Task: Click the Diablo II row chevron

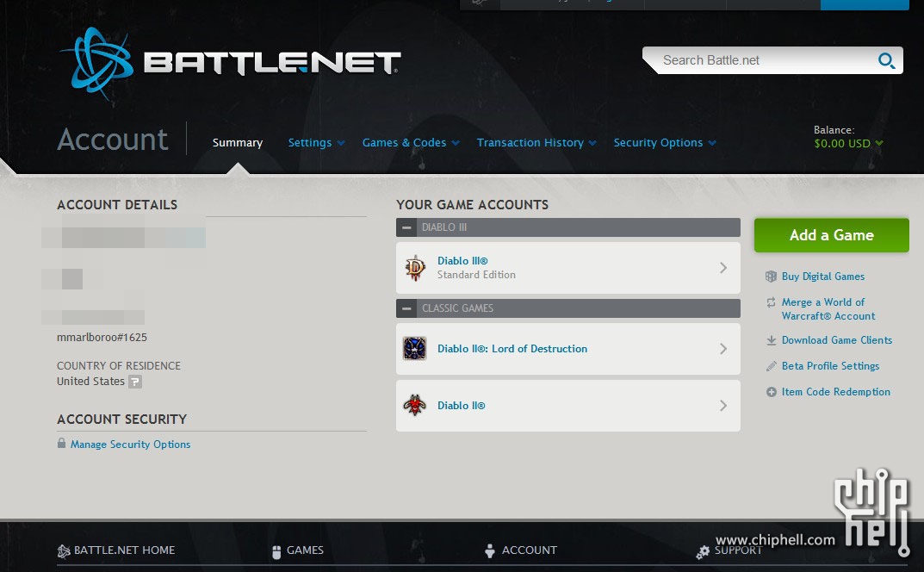Action: point(723,405)
